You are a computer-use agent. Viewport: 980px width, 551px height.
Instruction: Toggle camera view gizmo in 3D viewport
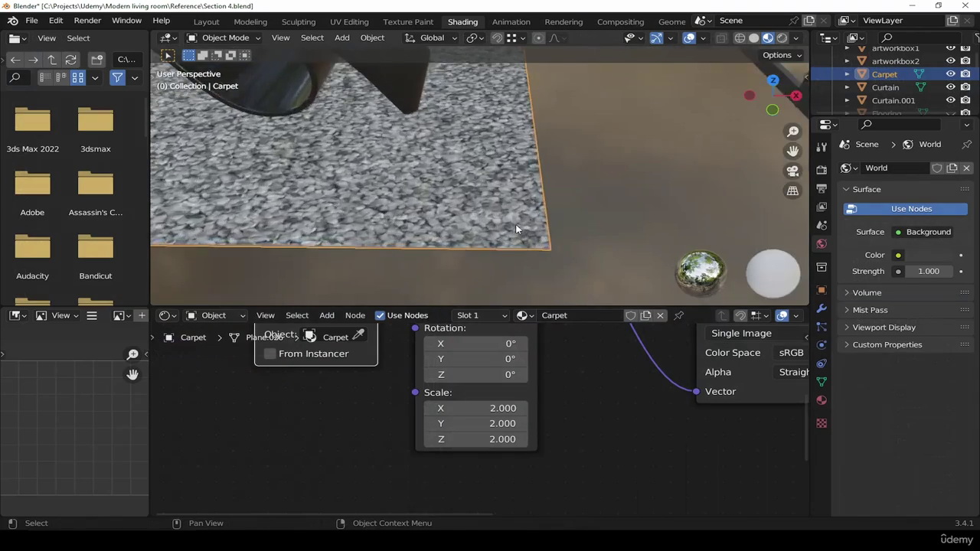(792, 171)
